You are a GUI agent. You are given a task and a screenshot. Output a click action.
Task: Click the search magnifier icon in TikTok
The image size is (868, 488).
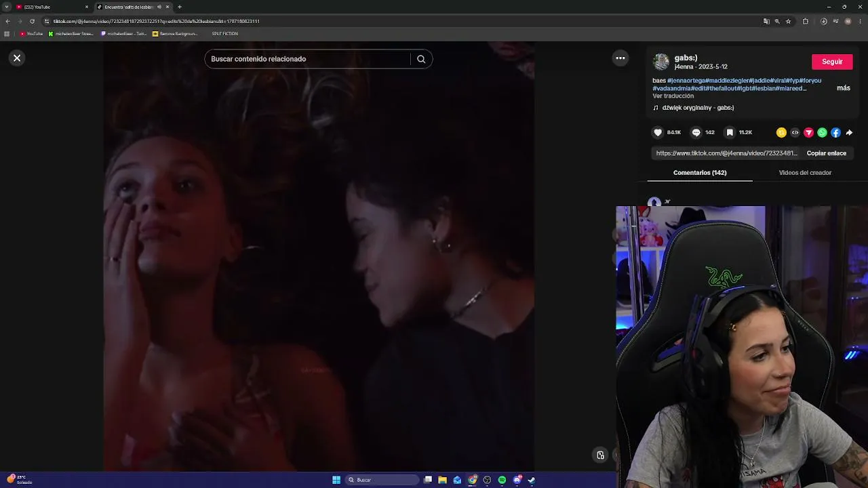421,59
